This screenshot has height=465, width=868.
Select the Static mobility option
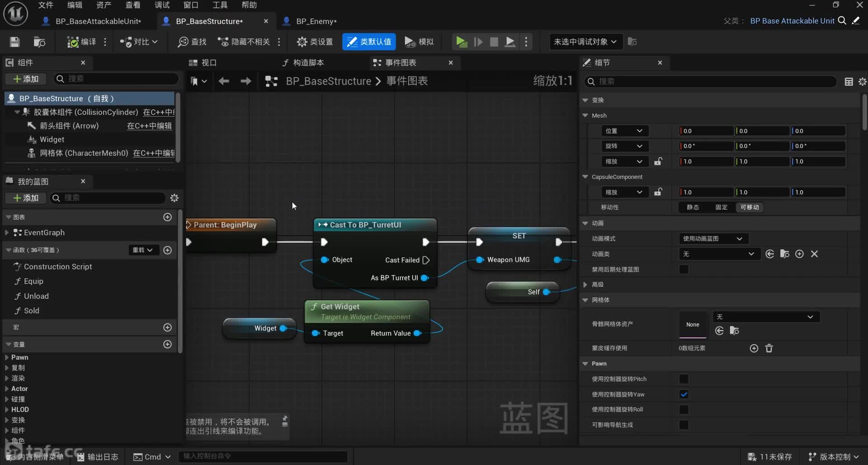click(x=693, y=207)
